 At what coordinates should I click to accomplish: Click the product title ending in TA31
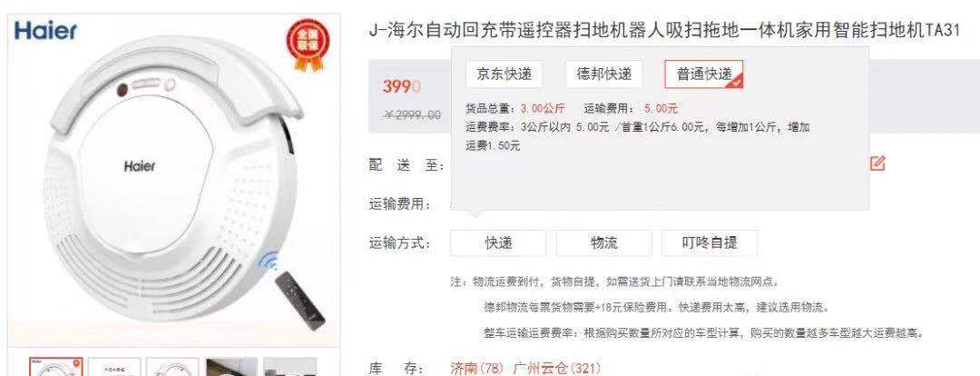click(664, 31)
